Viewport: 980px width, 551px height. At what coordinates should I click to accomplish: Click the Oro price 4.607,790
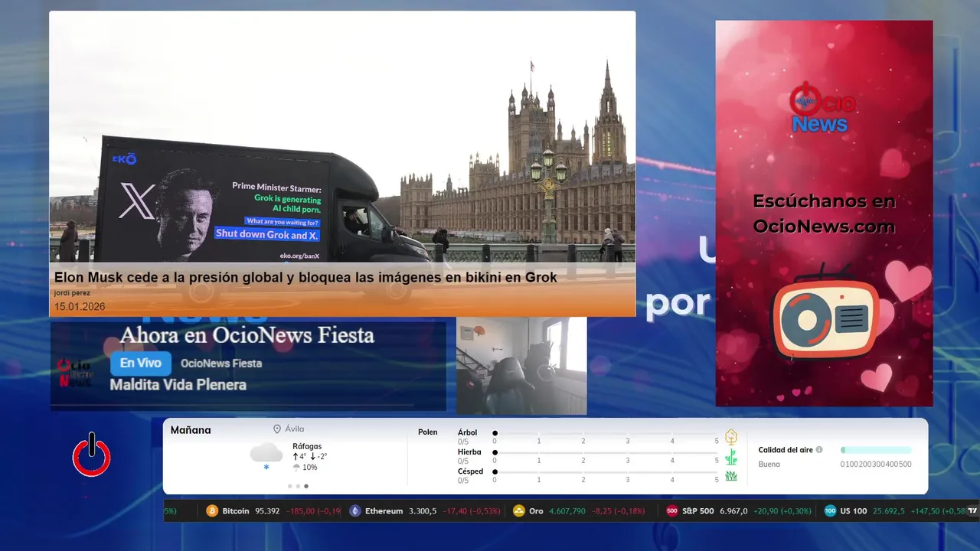click(567, 511)
